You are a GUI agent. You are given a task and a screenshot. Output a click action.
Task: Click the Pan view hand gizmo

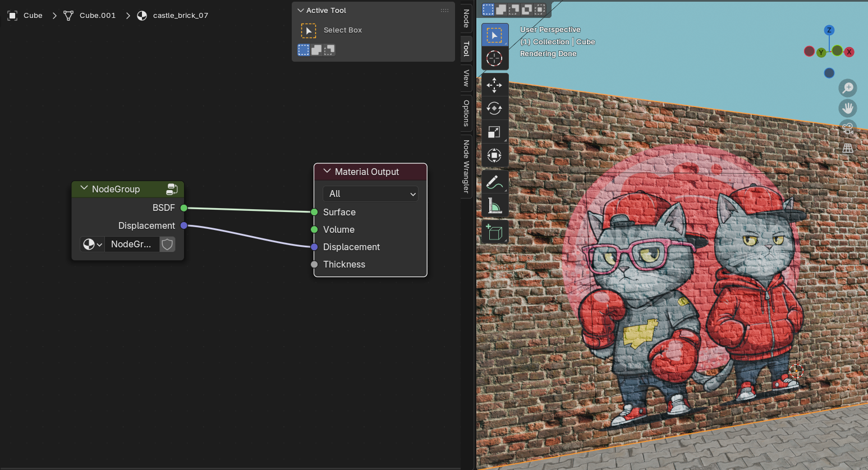(x=848, y=108)
